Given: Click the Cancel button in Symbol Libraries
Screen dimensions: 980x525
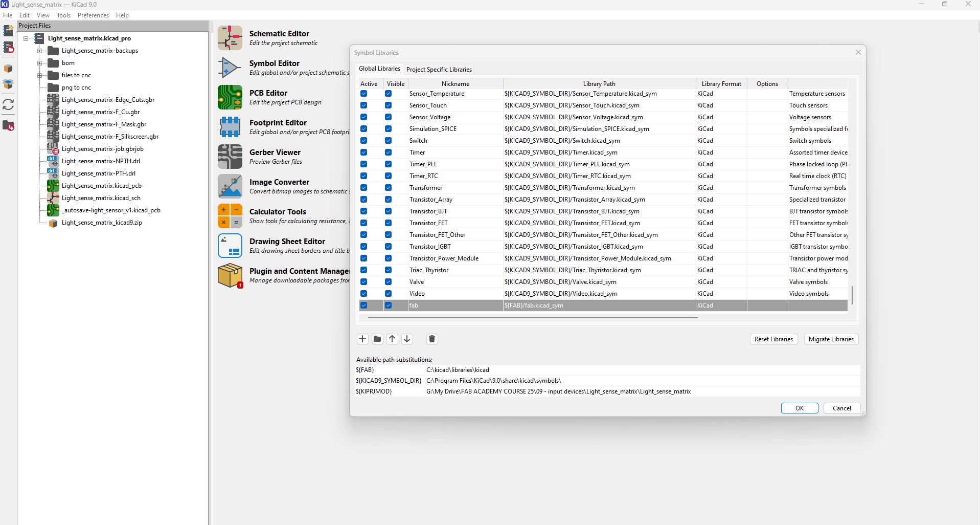Looking at the screenshot, I should (x=841, y=408).
